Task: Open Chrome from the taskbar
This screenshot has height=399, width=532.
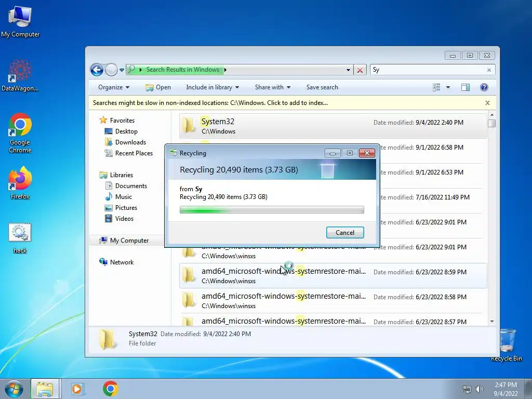Action: pyautogui.click(x=110, y=389)
